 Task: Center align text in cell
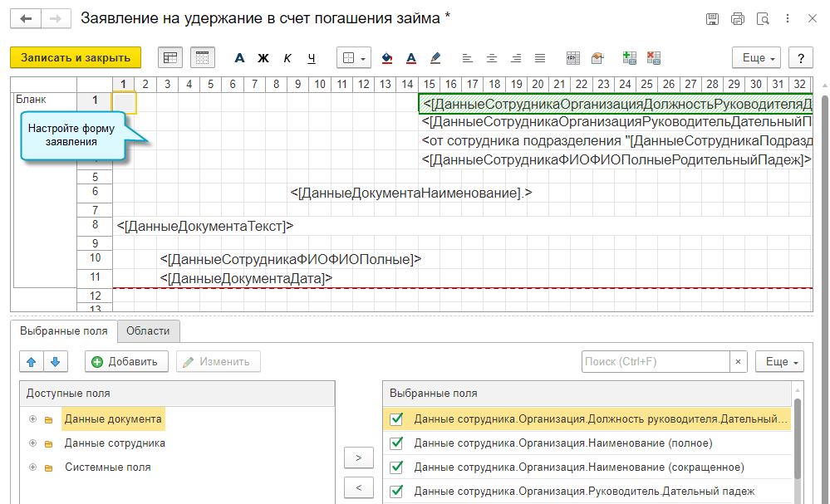pos(492,58)
